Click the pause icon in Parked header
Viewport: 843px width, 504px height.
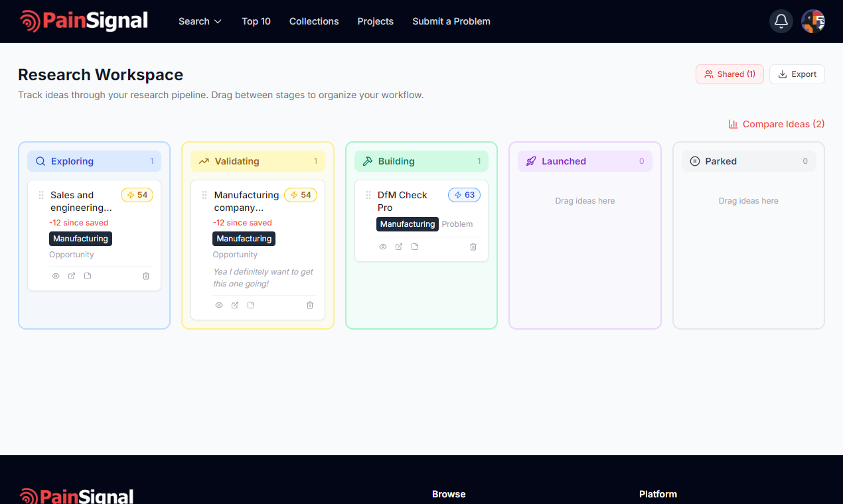coord(695,161)
